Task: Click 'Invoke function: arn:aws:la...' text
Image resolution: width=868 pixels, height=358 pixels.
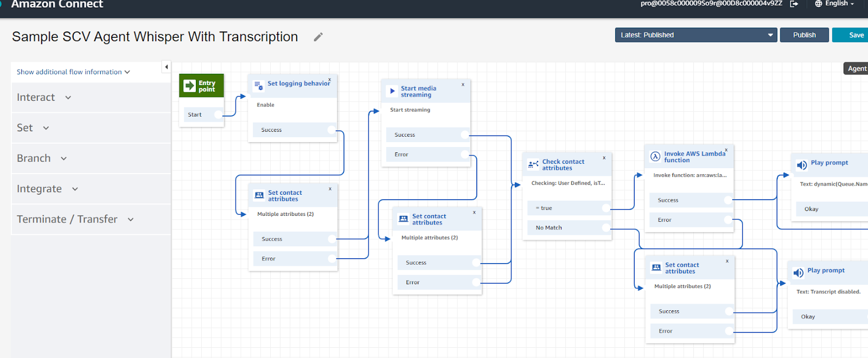Action: coord(690,175)
